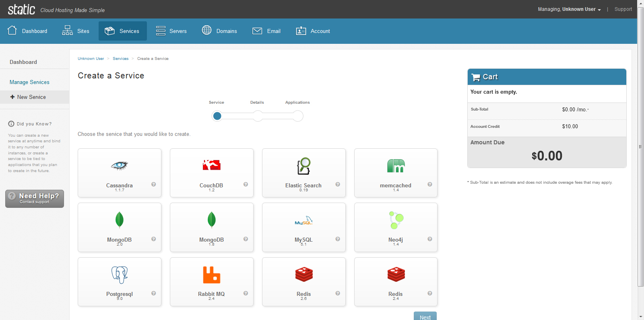This screenshot has width=644, height=320.
Task: Open the Dashboard navigation tab
Action: coord(27,31)
